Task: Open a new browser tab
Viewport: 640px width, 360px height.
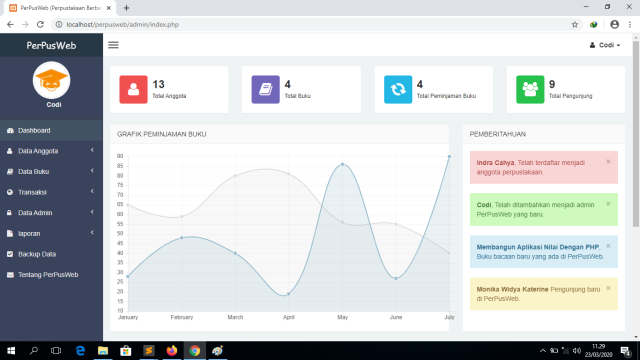Action: click(x=126, y=8)
